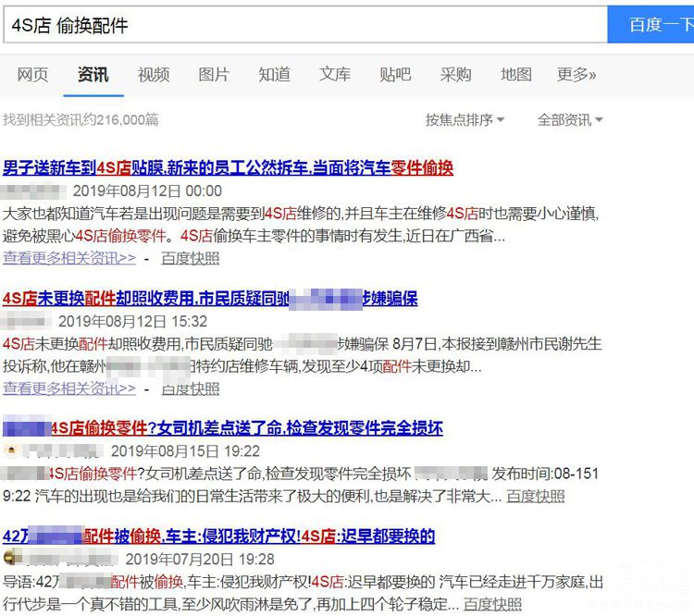
Task: Open the 文库 tab
Action: [335, 75]
